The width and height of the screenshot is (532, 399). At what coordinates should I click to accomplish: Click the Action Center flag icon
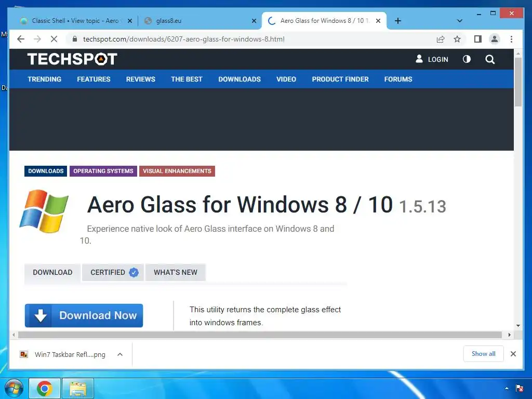520,388
